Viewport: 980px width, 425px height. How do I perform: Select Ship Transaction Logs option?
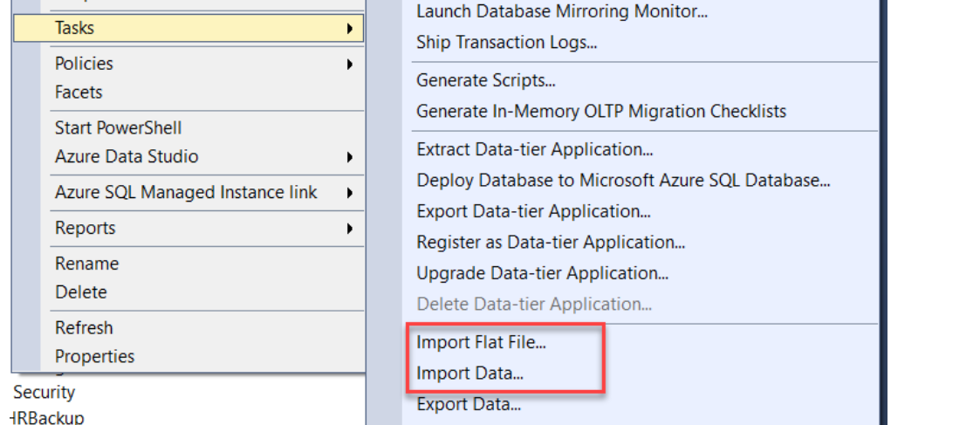(512, 42)
